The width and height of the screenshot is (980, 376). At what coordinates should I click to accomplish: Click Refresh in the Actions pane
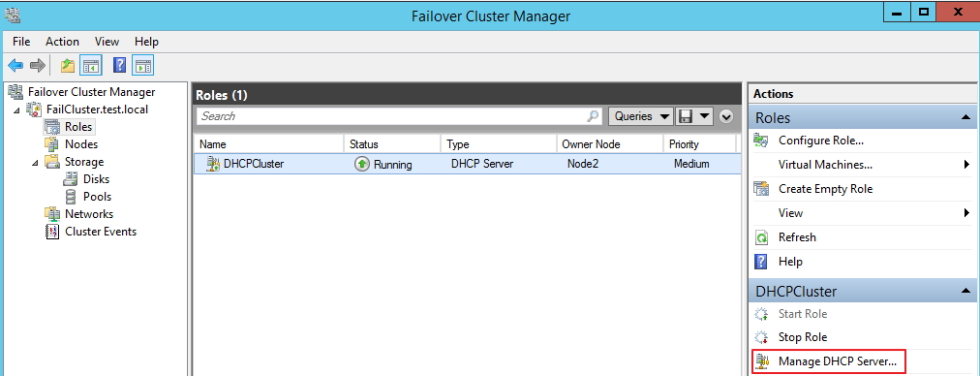[x=798, y=237]
